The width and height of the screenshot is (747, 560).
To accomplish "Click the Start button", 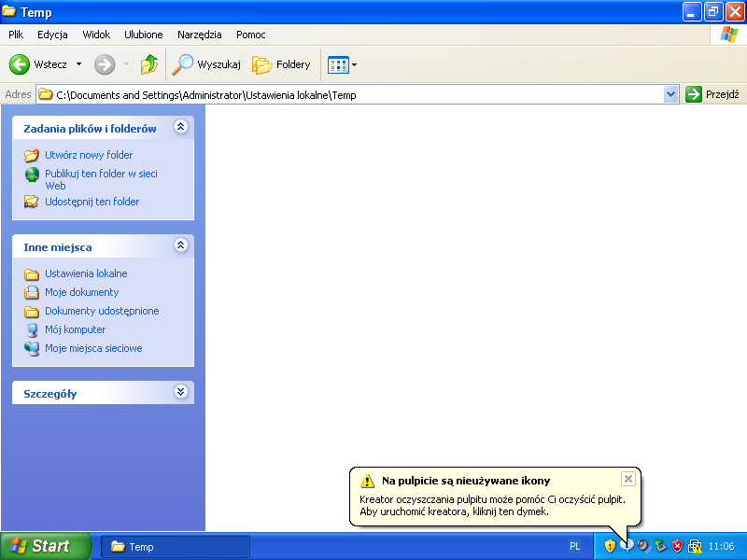I will pos(45,546).
